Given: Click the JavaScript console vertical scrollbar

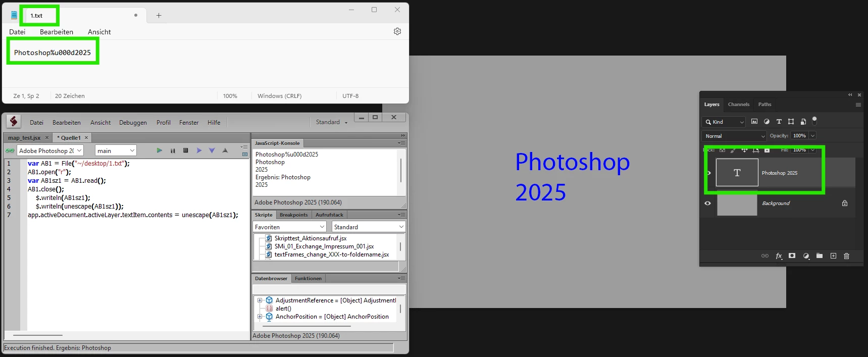Looking at the screenshot, I should point(401,171).
